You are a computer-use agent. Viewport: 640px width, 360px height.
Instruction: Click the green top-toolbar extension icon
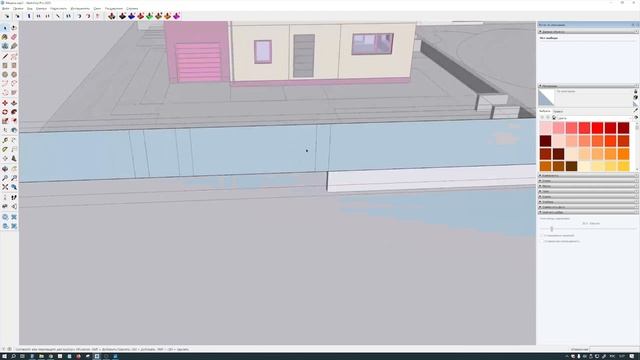tap(149, 16)
